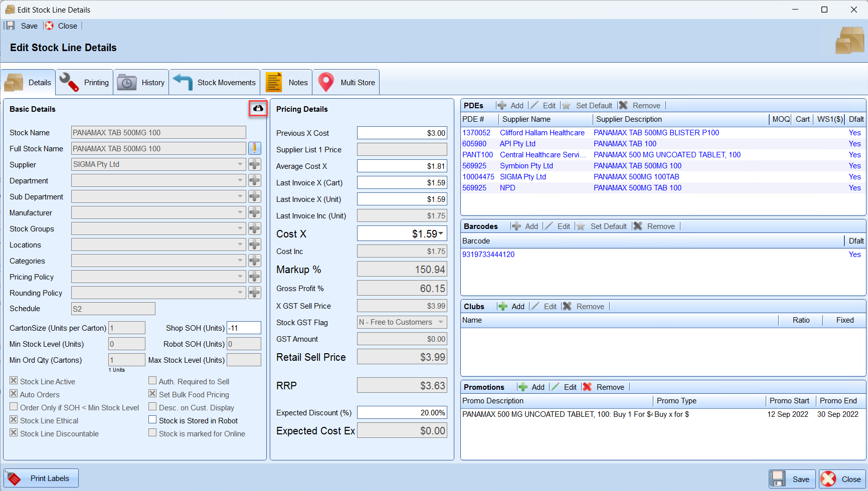Open the Categories dropdown
The width and height of the screenshot is (868, 491).
[x=240, y=261]
